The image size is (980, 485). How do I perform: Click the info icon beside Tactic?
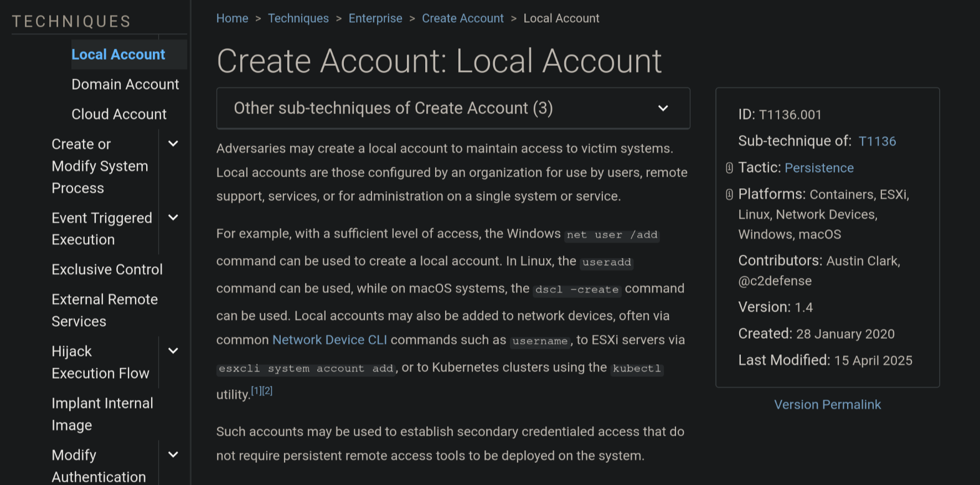[x=729, y=168]
